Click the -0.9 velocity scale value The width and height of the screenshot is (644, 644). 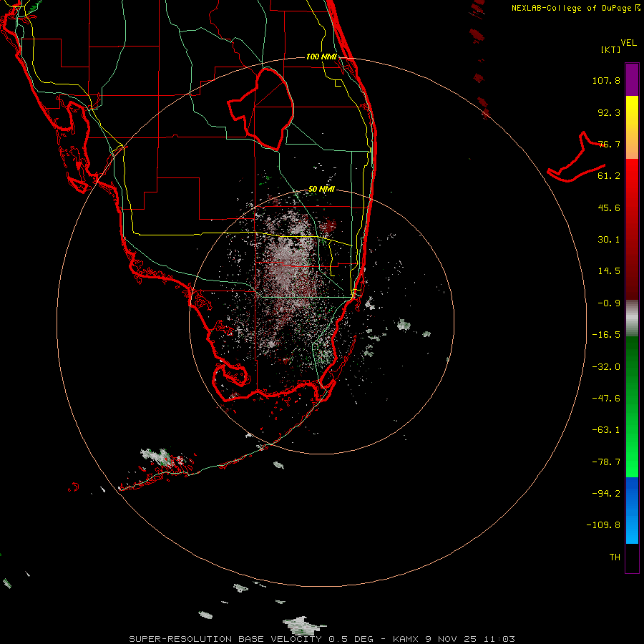(609, 303)
